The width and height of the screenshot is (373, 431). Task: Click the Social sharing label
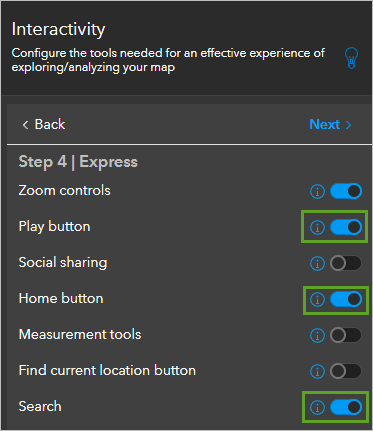[63, 263]
